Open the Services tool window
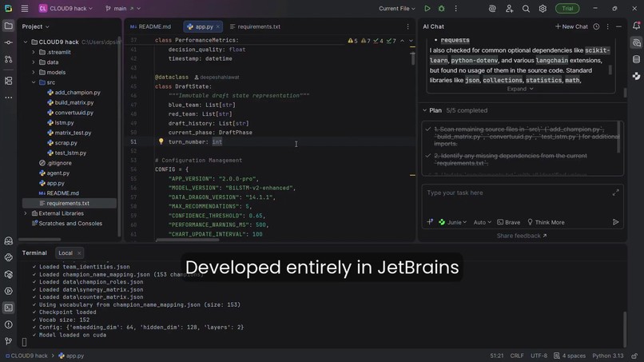This screenshot has width=644, height=362. pyautogui.click(x=8, y=291)
